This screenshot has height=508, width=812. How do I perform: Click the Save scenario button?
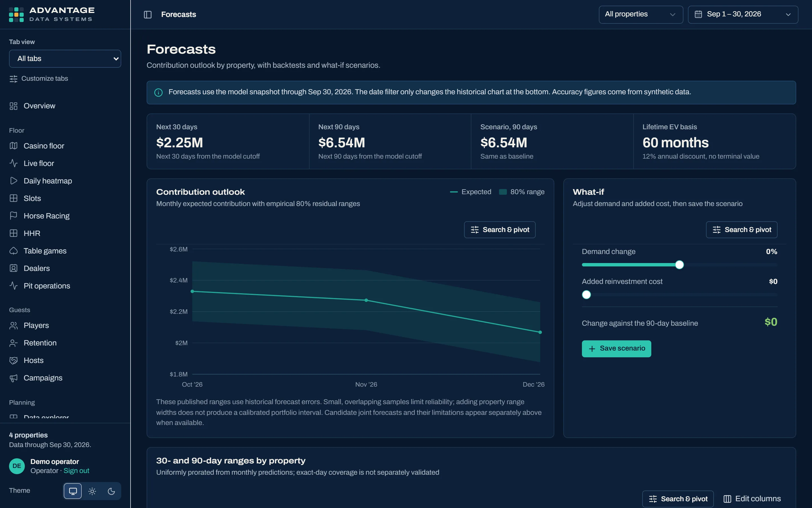pos(616,349)
